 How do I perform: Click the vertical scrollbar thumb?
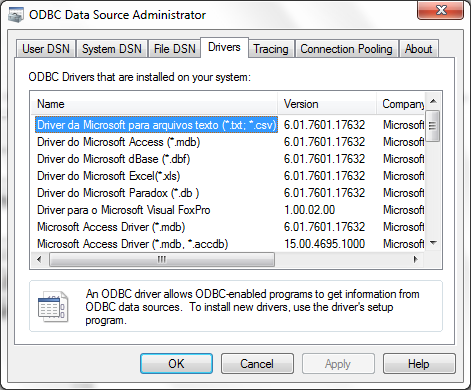[433, 126]
